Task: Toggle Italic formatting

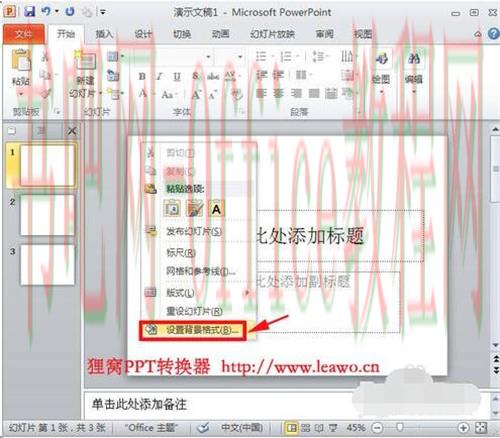Action: [159, 76]
